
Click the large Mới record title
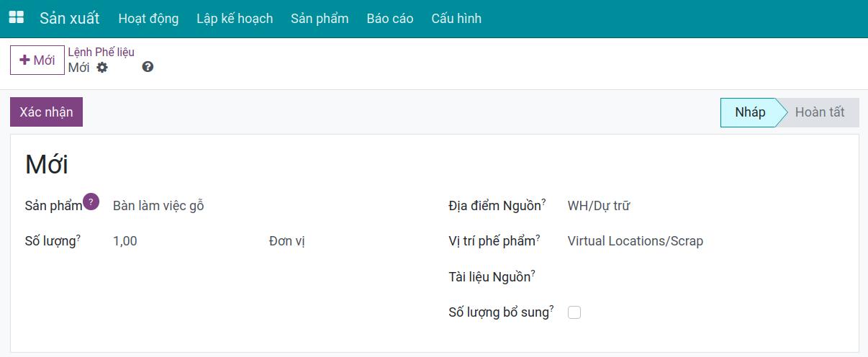pyautogui.click(x=47, y=165)
